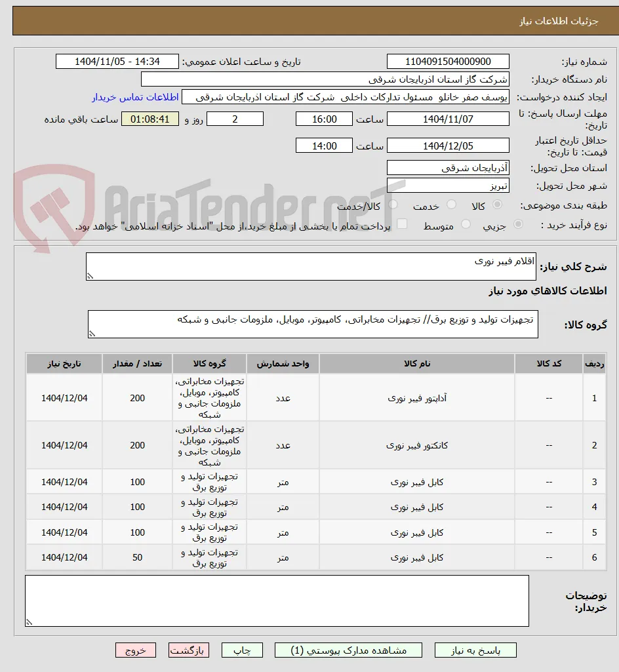The width and height of the screenshot is (619, 672).
Task: Click the توضیحات خریدار text area
Action: point(277,601)
